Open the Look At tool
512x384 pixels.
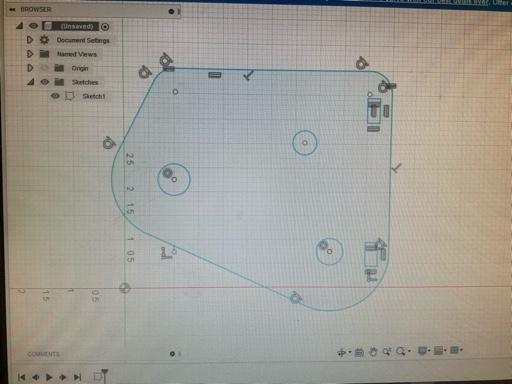(x=359, y=352)
